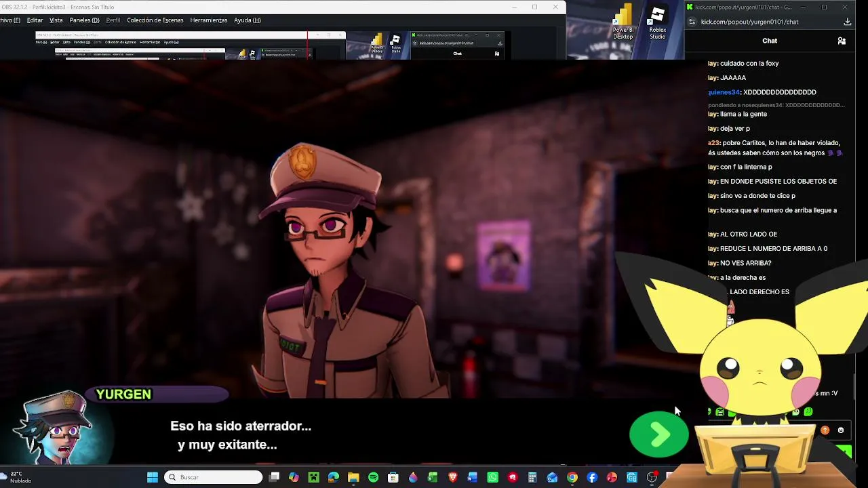
Task: Open the chat users list icon
Action: pyautogui.click(x=842, y=41)
